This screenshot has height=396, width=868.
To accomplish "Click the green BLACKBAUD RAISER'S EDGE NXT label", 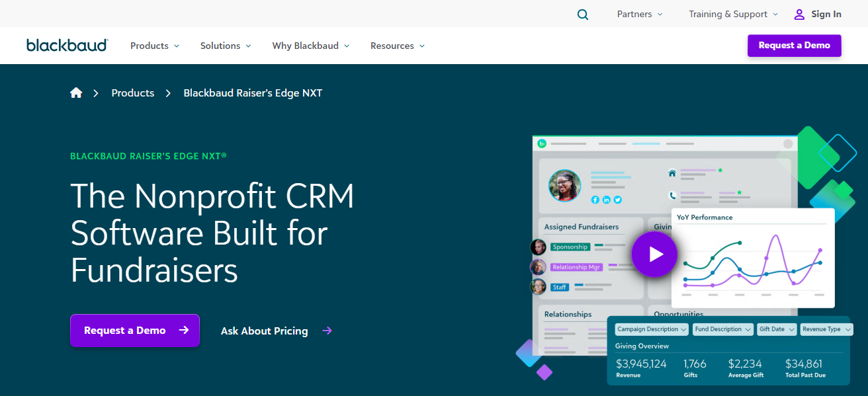I will tap(149, 156).
